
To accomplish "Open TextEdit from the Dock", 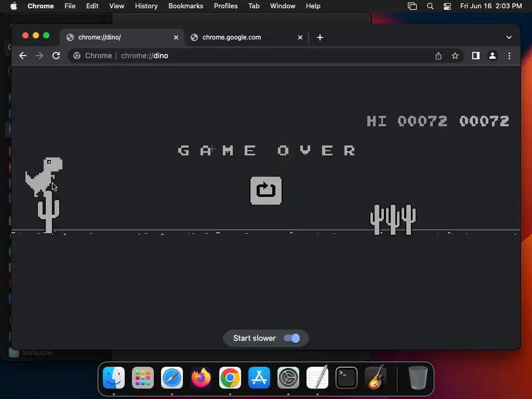I will point(317,378).
